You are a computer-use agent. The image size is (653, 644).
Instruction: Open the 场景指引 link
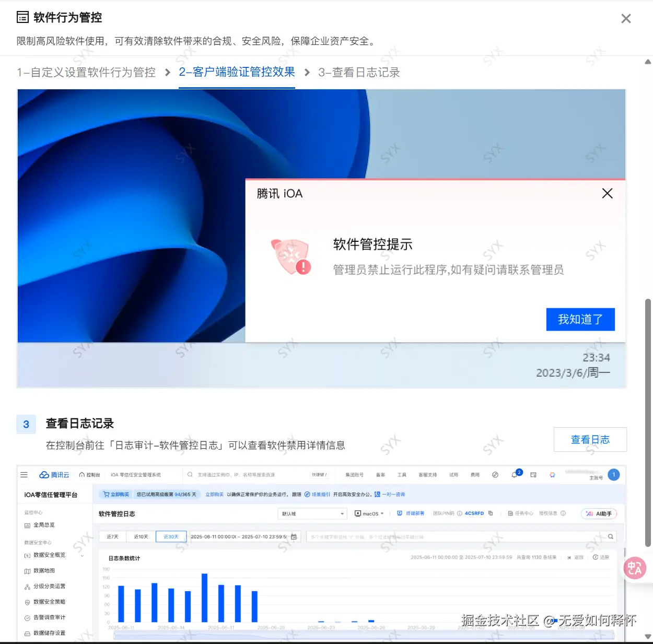point(318,494)
